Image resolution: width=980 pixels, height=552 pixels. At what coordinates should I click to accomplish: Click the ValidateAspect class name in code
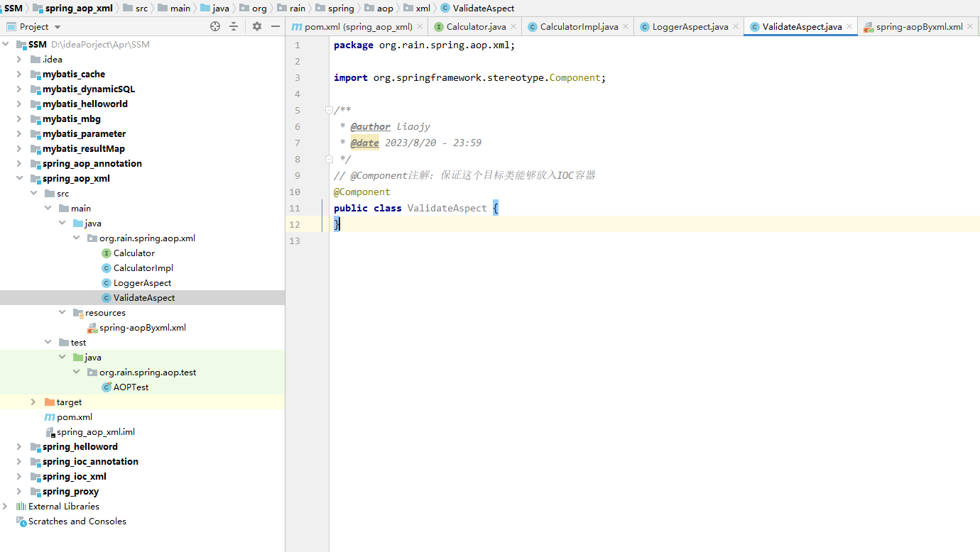447,208
